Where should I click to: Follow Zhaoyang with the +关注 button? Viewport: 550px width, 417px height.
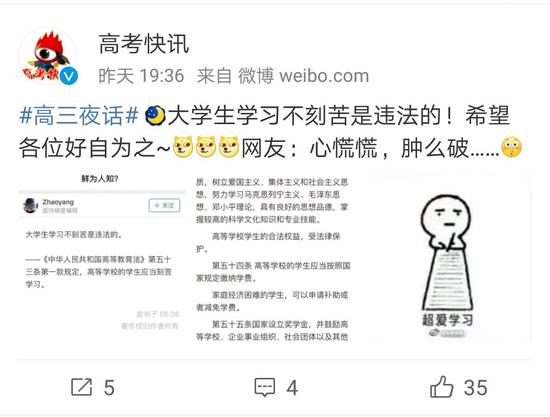[165, 206]
